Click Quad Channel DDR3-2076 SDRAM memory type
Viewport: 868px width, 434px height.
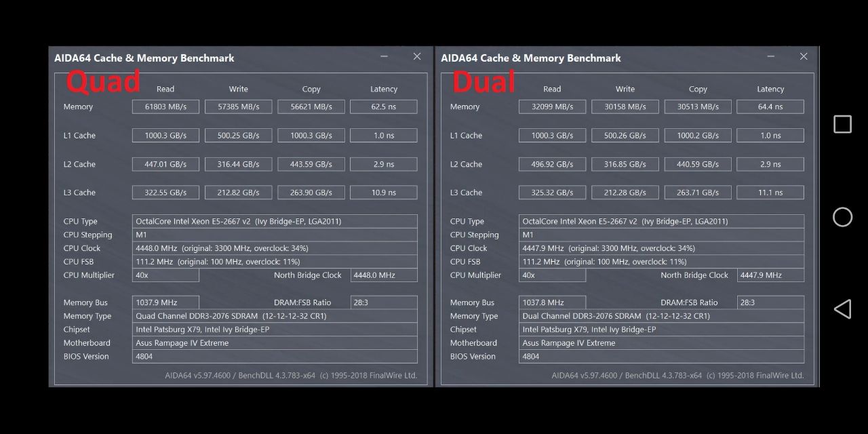[x=275, y=316]
